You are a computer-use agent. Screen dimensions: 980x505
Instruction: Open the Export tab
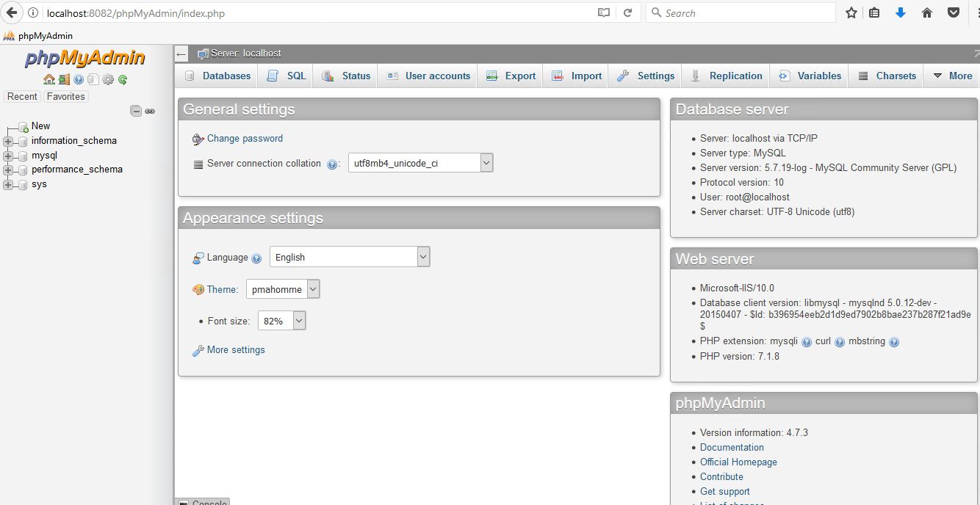click(511, 76)
